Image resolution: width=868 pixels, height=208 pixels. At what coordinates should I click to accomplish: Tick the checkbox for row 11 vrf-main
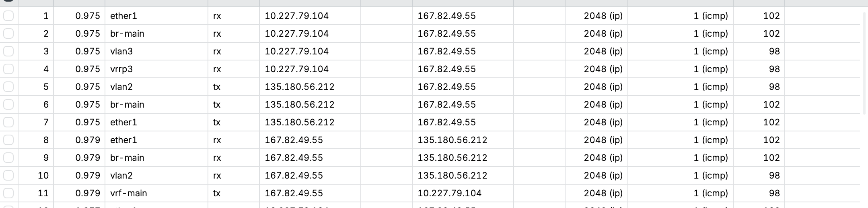click(8, 193)
